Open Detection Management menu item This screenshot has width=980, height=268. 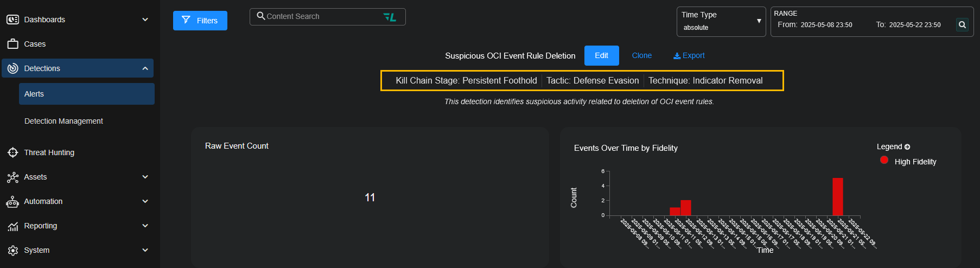point(63,121)
